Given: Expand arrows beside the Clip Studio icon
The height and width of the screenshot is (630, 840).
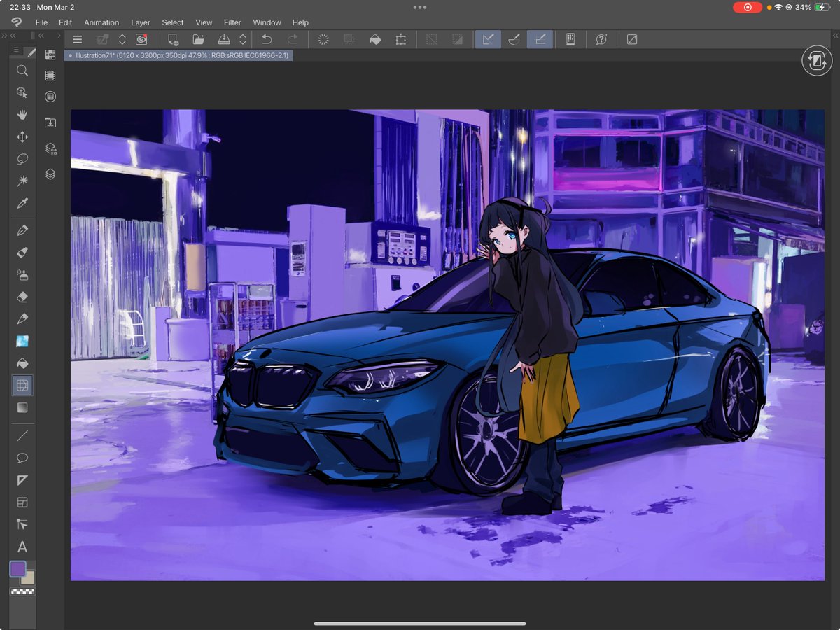Looking at the screenshot, I should click(122, 40).
